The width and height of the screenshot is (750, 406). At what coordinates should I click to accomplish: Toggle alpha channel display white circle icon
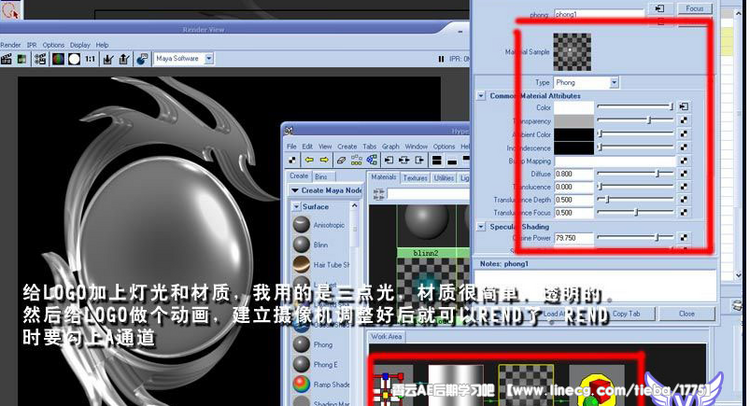[74, 59]
